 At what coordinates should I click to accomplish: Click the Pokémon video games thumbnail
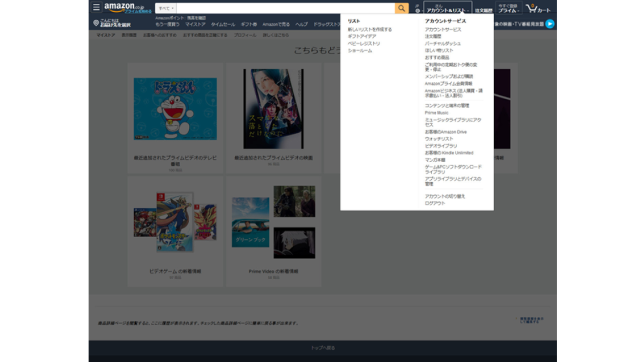tap(175, 222)
